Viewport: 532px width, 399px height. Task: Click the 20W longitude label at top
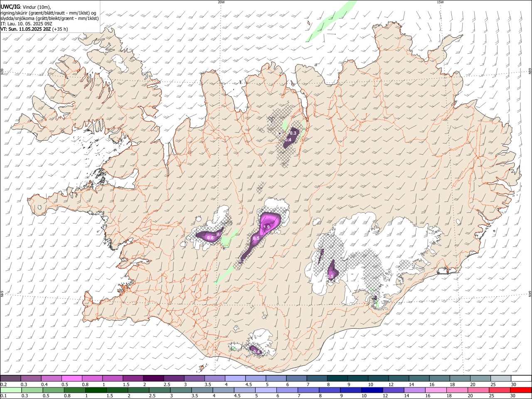pyautogui.click(x=221, y=2)
